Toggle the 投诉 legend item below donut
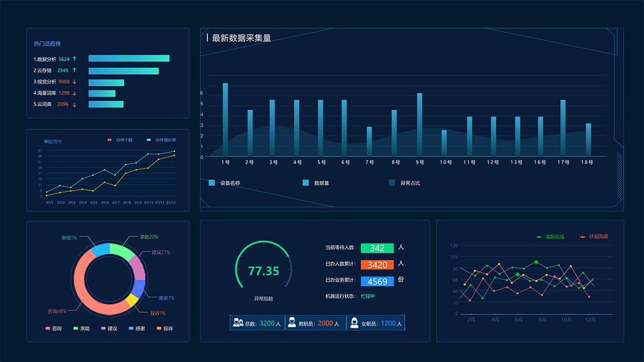644x362 pixels. 165,328
